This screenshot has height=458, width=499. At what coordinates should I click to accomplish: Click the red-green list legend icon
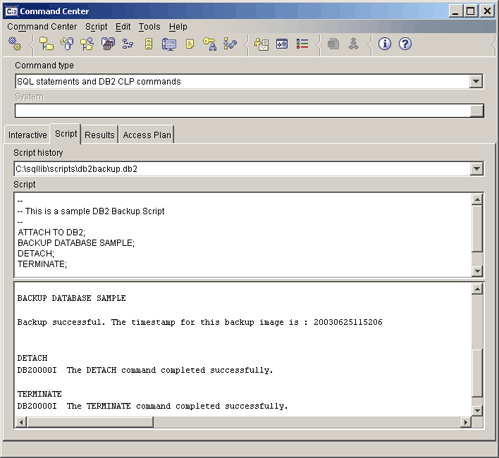pyautogui.click(x=302, y=44)
